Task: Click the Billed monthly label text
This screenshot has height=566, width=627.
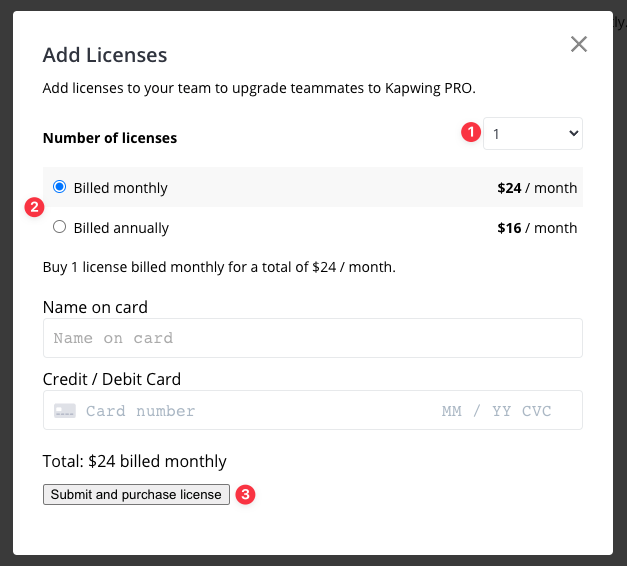Action: click(120, 188)
